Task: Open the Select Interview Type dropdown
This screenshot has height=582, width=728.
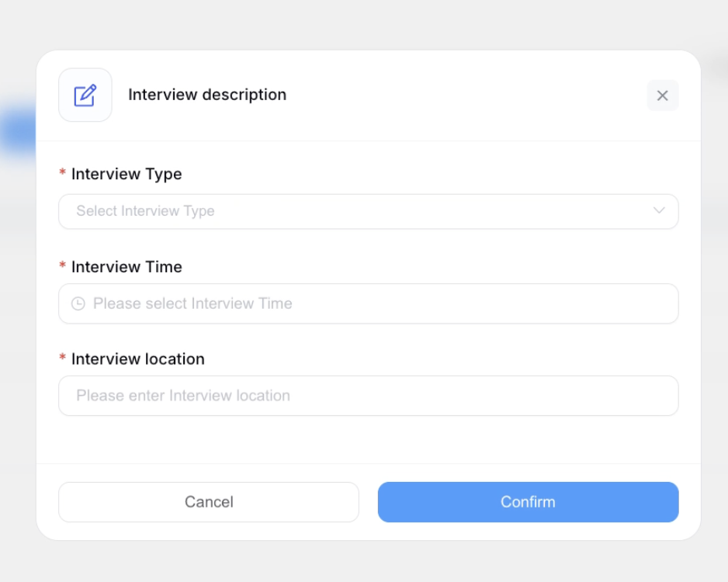Action: tap(368, 211)
